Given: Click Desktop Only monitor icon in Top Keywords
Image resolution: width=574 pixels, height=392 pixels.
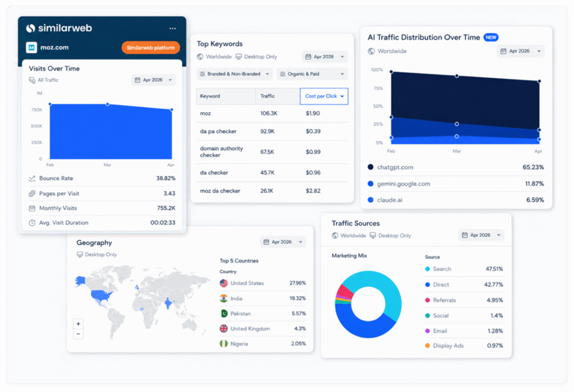Looking at the screenshot, I should (x=239, y=57).
